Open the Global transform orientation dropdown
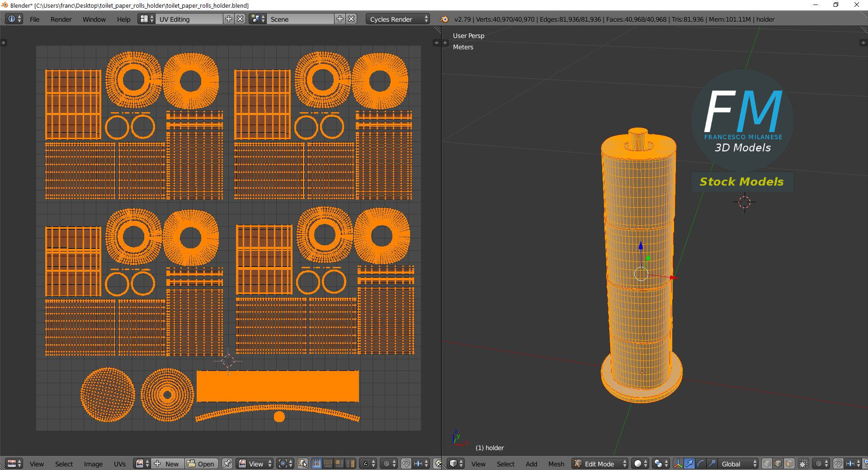The height and width of the screenshot is (470, 868). (739, 464)
